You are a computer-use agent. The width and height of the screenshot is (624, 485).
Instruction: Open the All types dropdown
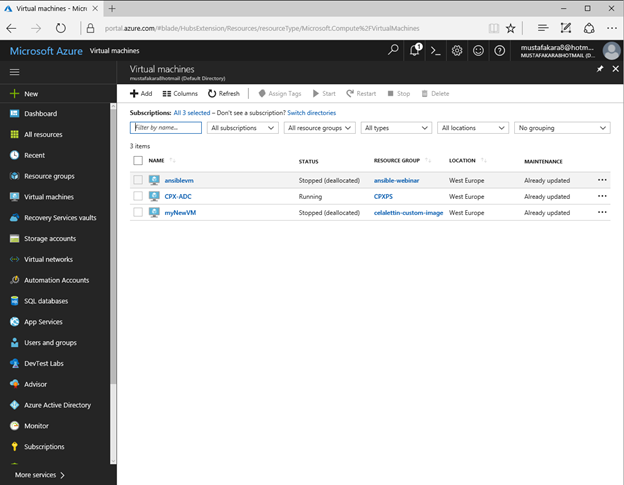pyautogui.click(x=396, y=128)
